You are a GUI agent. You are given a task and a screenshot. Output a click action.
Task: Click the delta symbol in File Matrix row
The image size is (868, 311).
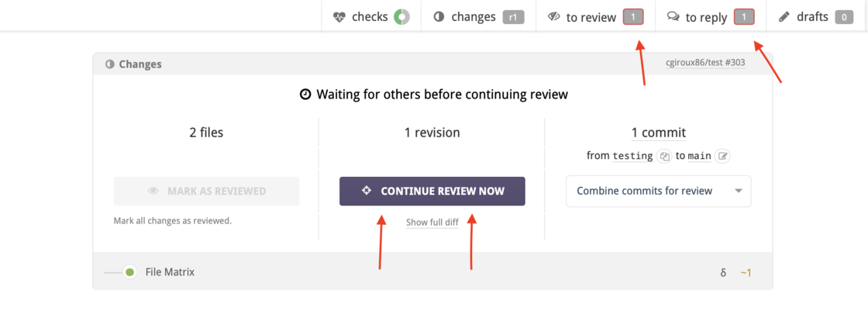(723, 273)
